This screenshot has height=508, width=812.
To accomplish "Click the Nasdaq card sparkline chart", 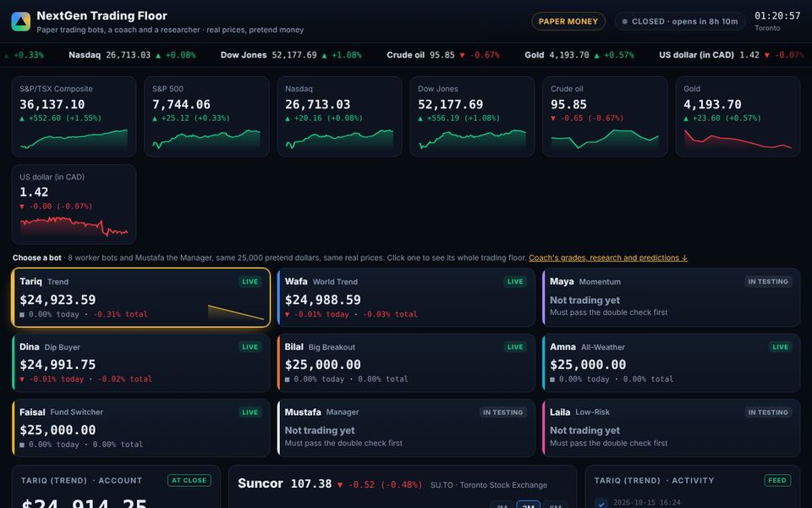I will 339,139.
